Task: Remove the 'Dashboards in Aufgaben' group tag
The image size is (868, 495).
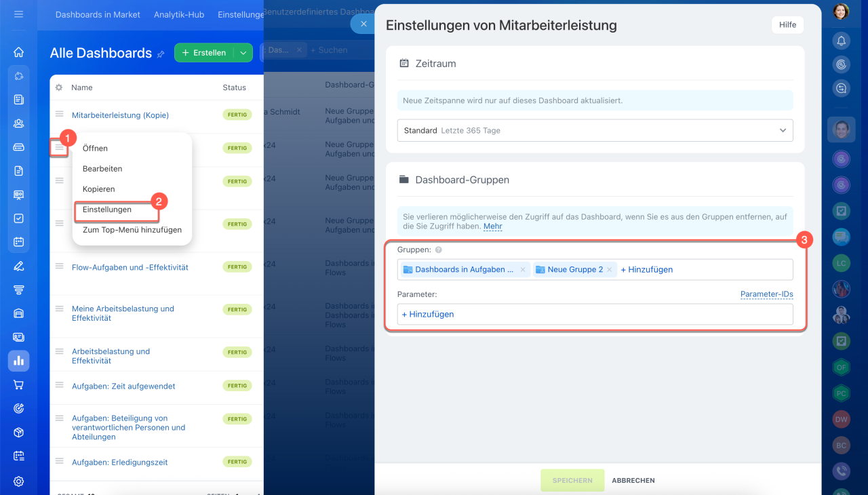Action: tap(523, 270)
